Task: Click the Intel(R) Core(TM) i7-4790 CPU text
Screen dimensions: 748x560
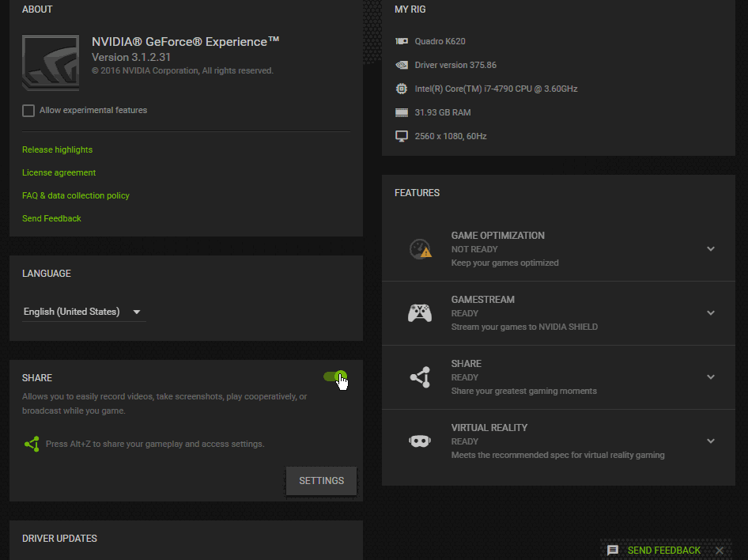Action: coord(496,89)
